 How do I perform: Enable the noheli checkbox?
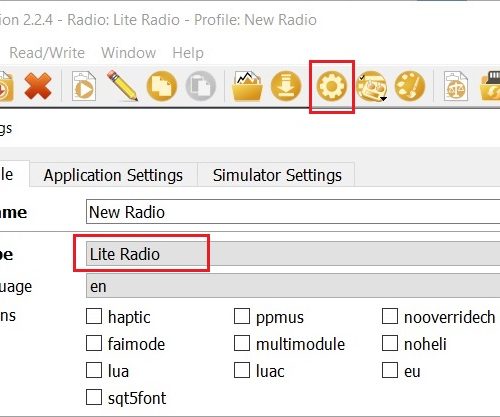pos(390,343)
